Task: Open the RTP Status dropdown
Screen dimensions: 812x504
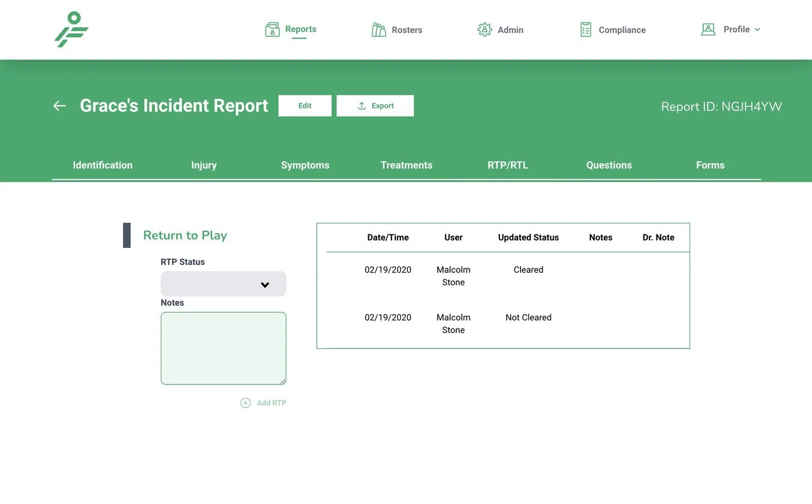Action: [x=223, y=284]
